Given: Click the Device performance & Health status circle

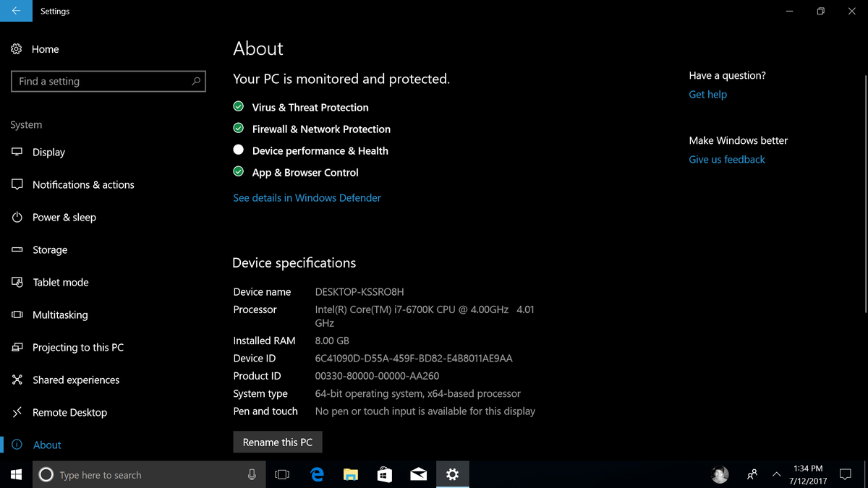Looking at the screenshot, I should pos(238,150).
